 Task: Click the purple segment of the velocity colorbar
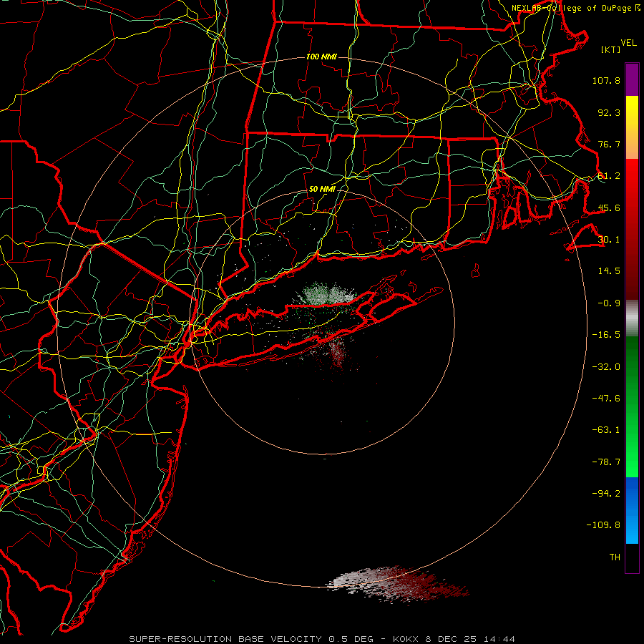click(632, 79)
